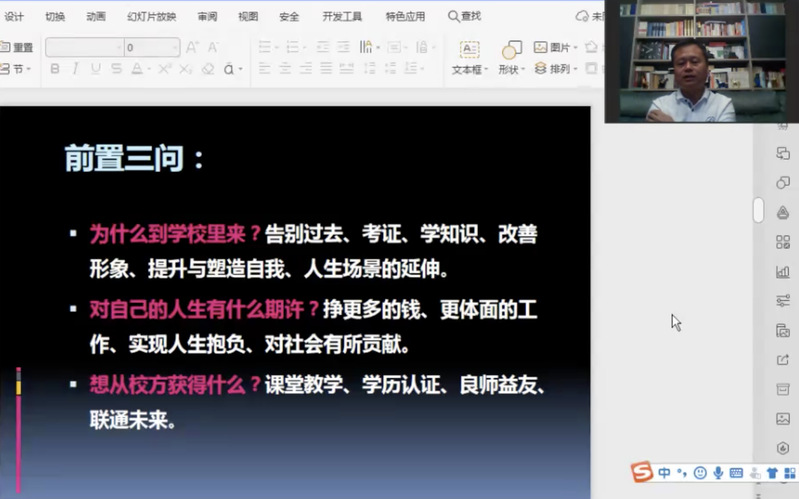Expand the ā phonetic guide dropdown
The height and width of the screenshot is (499, 799).
(240, 69)
